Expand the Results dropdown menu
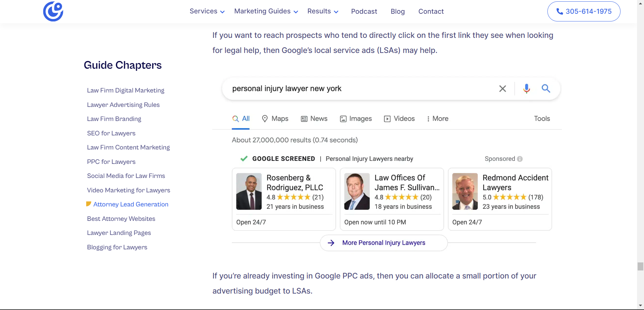This screenshot has height=310, width=644. click(x=323, y=11)
